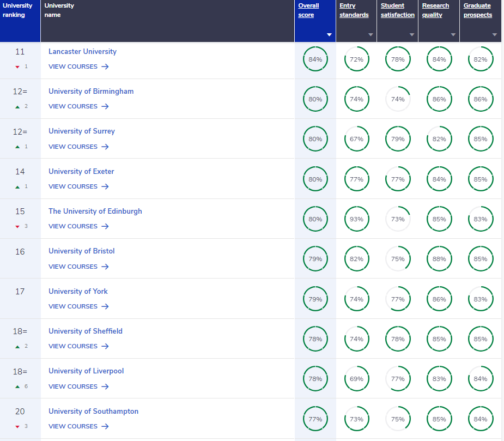Open Research quality sort arrow
The image size is (504, 441).
pos(453,35)
